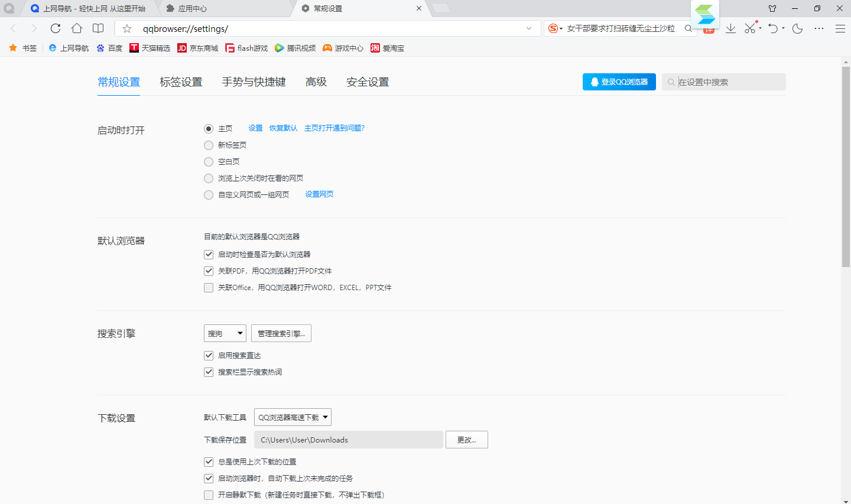Expand the 搜狗 search engine dropdown
This screenshot has height=504, width=851.
[225, 333]
